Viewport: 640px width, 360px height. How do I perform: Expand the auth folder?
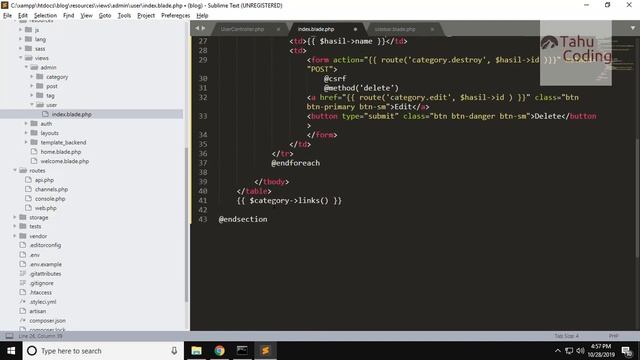click(26, 124)
